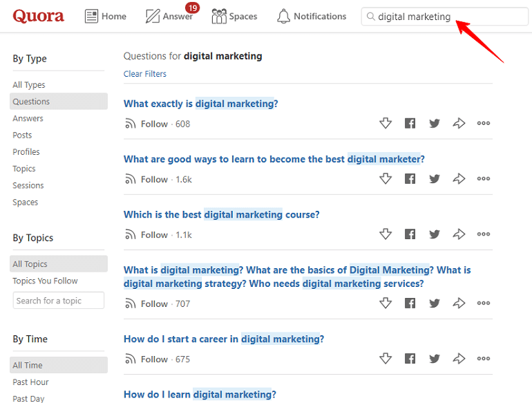Click the Search for a topic field
532x403 pixels.
(x=59, y=301)
